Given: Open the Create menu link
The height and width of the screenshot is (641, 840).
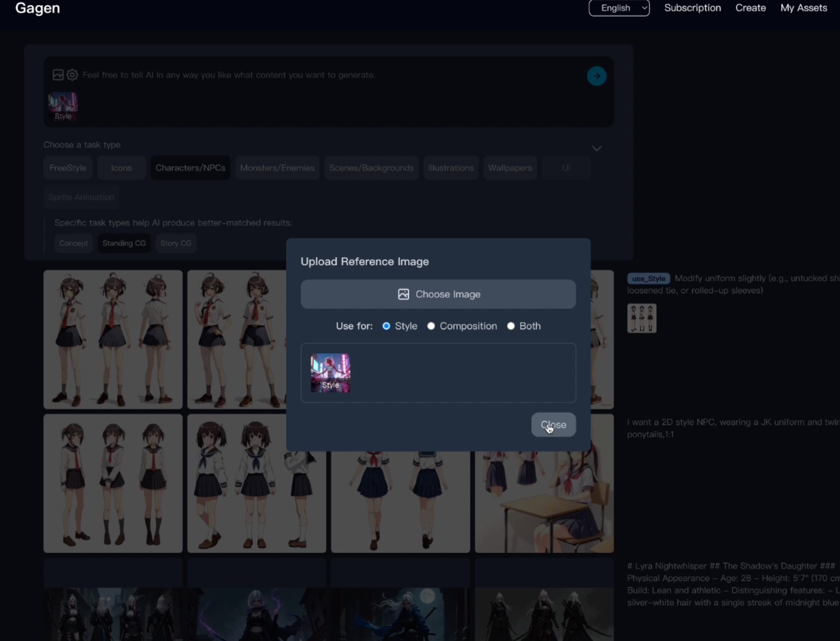Looking at the screenshot, I should [x=751, y=8].
